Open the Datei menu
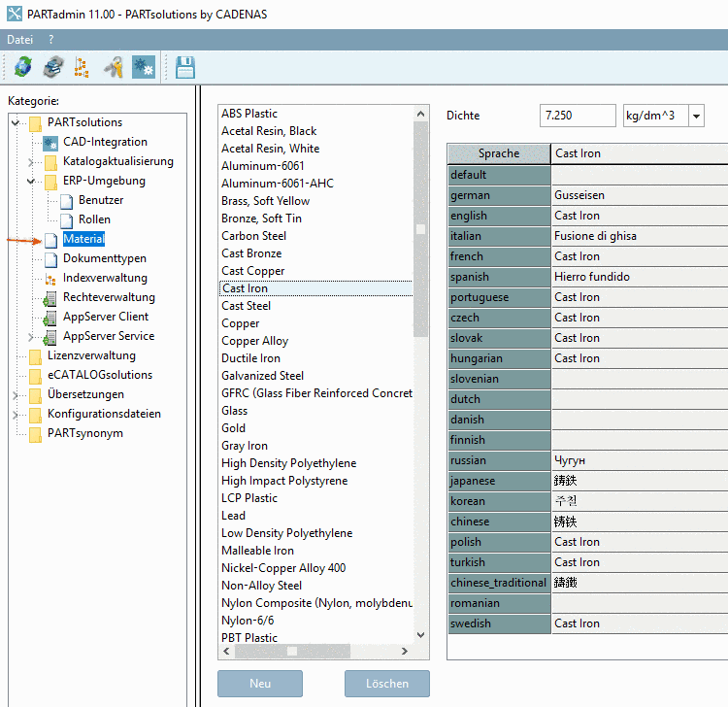The width and height of the screenshot is (728, 707). [x=19, y=40]
